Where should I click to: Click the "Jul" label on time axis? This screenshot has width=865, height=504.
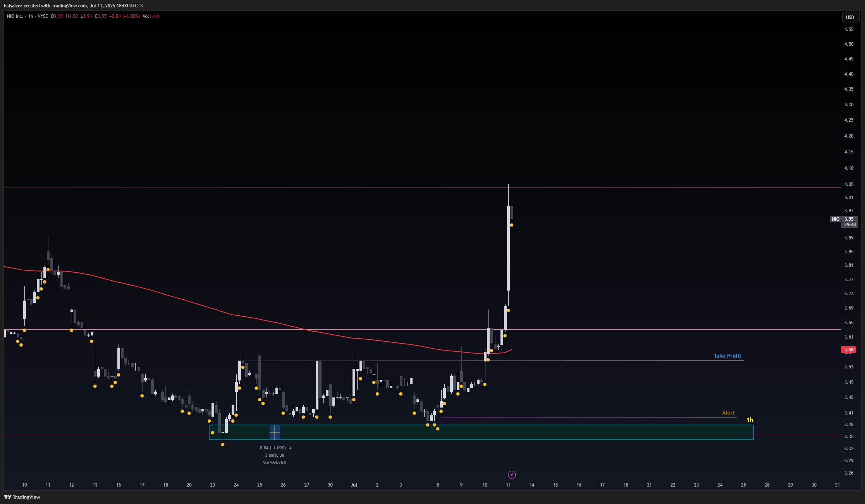353,485
